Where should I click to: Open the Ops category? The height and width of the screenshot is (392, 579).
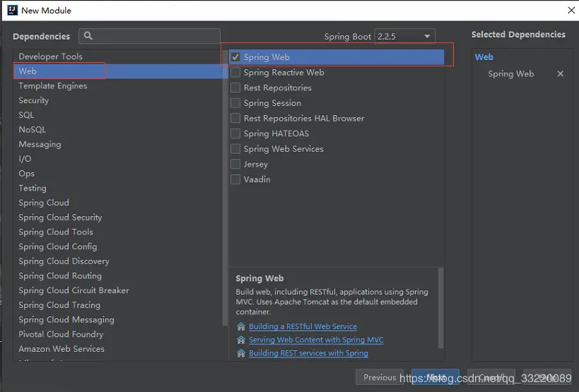tap(118, 173)
